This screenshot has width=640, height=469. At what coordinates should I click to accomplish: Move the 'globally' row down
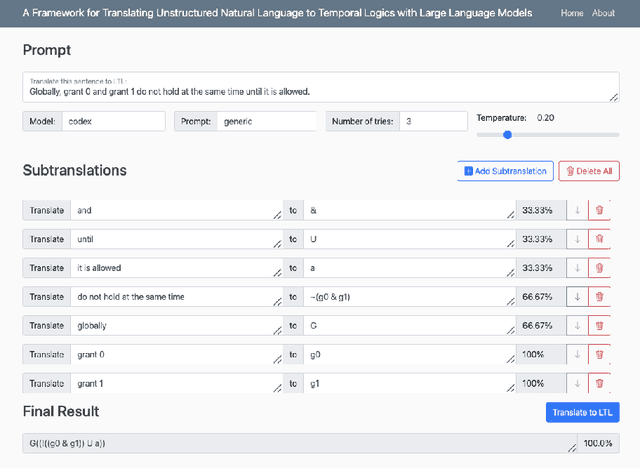576,326
